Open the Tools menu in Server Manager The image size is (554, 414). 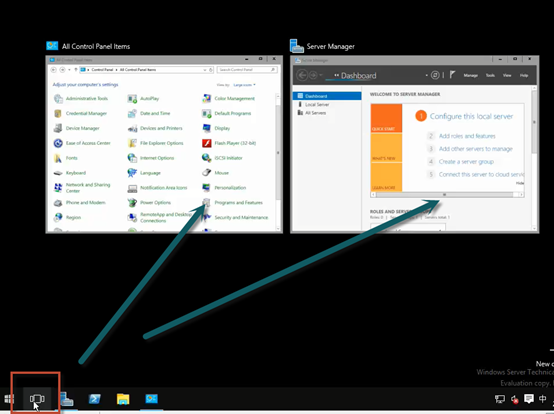(x=490, y=75)
